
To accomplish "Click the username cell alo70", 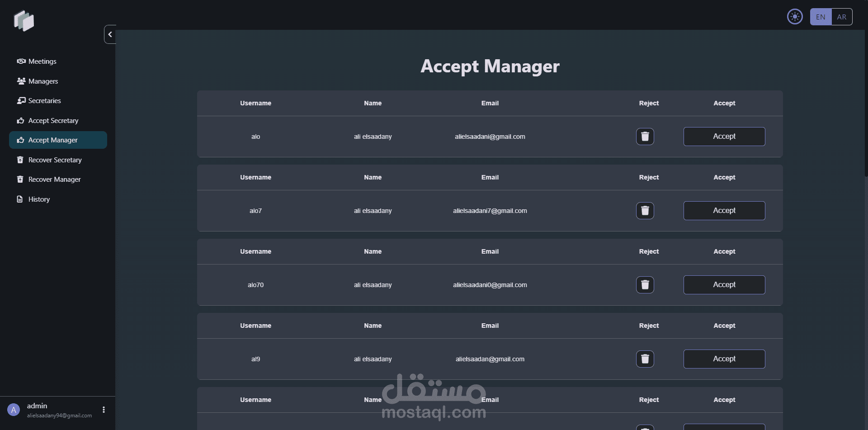I will coord(255,285).
